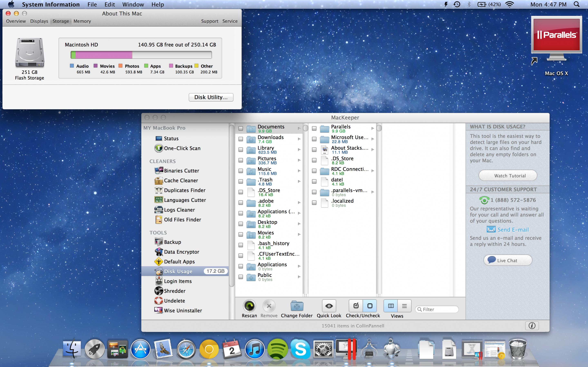Check the Microsoft User Data checkbox
This screenshot has width=588, height=367.
pyautogui.click(x=314, y=139)
